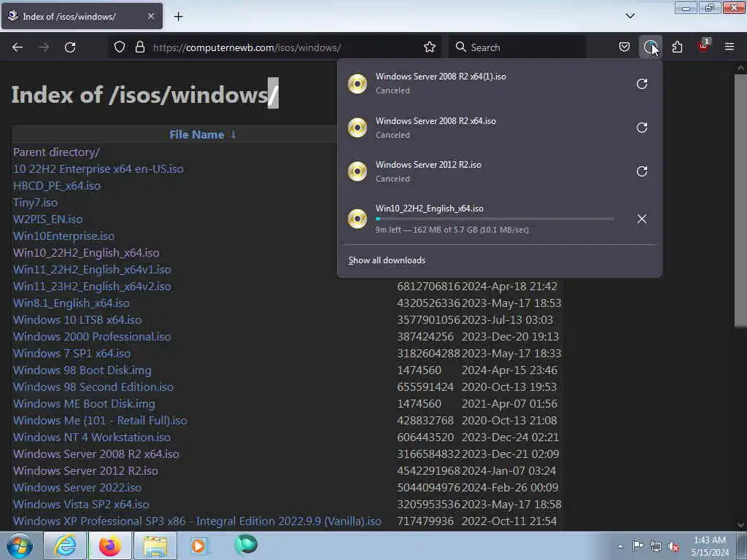The height and width of the screenshot is (560, 747).
Task: Open the green globe taskbar app
Action: (246, 545)
